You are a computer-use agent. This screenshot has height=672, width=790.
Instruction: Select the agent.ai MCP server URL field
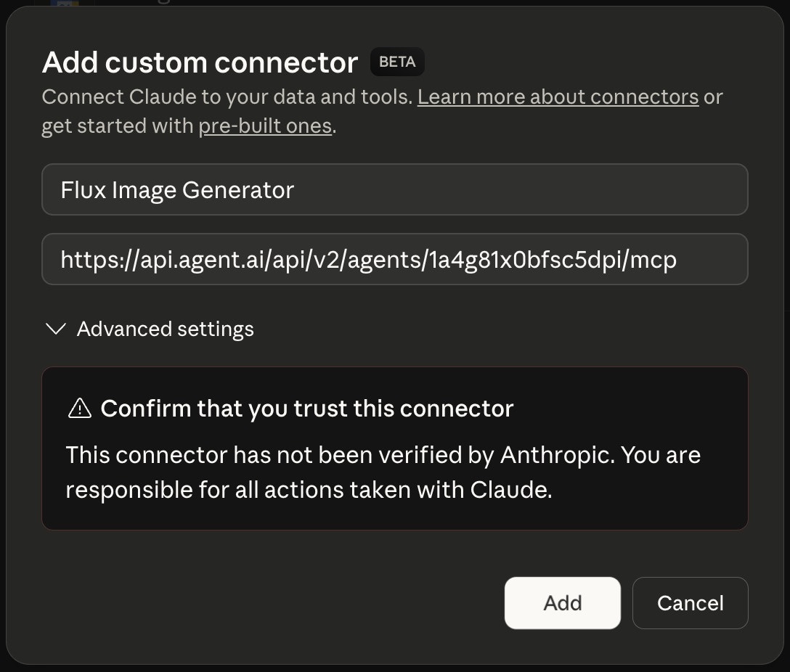[x=395, y=259]
